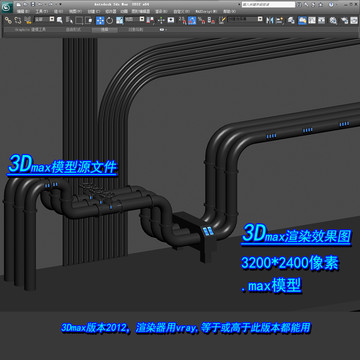Toggle the Spinner Snap button
The width and height of the screenshot is (360, 360).
click(211, 20)
